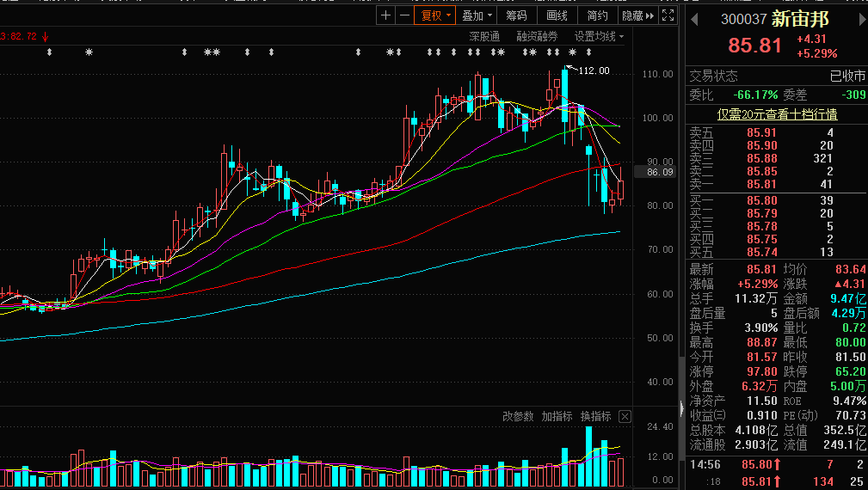Click the ROE value 9.47%
The width and height of the screenshot is (868, 490).
point(850,401)
